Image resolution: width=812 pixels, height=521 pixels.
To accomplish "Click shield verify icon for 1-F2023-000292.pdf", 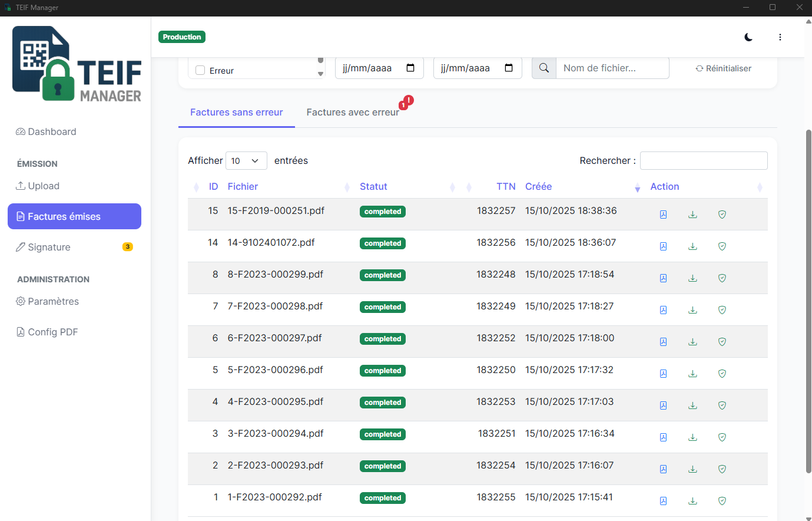I will (722, 501).
